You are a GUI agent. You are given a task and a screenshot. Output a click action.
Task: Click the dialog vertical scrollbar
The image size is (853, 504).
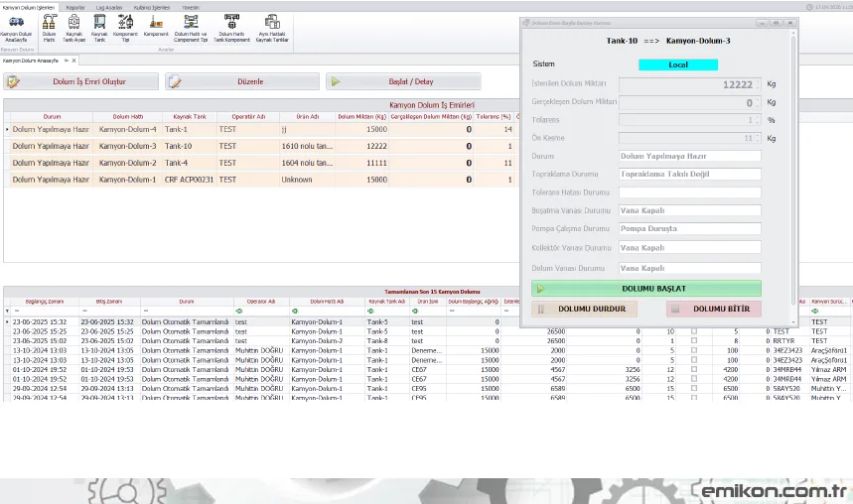[793, 177]
